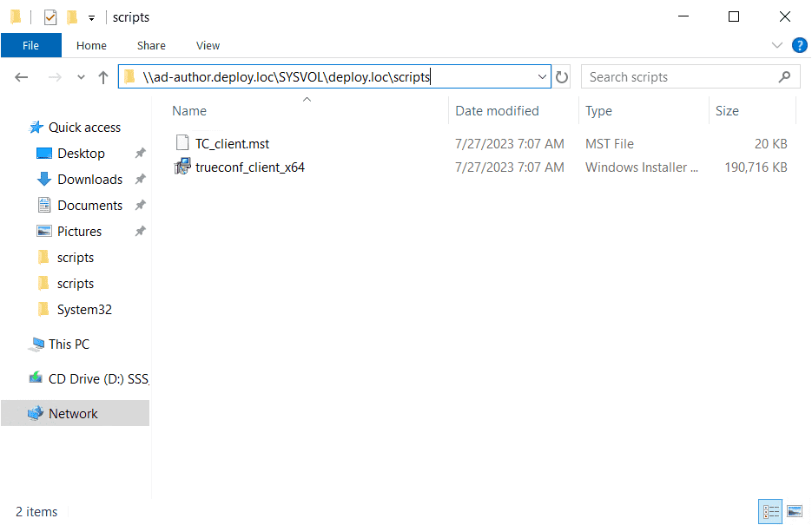This screenshot has width=812, height=525.
Task: Open Customize Quick Access Toolbar dropdown
Action: pos(91,18)
